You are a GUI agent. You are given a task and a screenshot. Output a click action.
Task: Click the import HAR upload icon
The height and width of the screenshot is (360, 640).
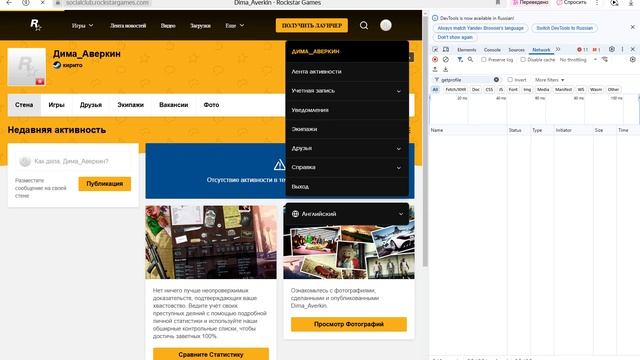click(435, 69)
